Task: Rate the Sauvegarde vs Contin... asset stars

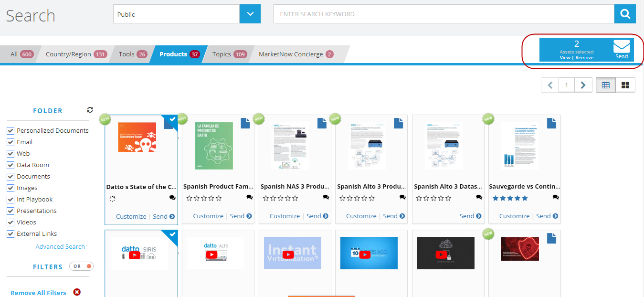Action: [510, 198]
